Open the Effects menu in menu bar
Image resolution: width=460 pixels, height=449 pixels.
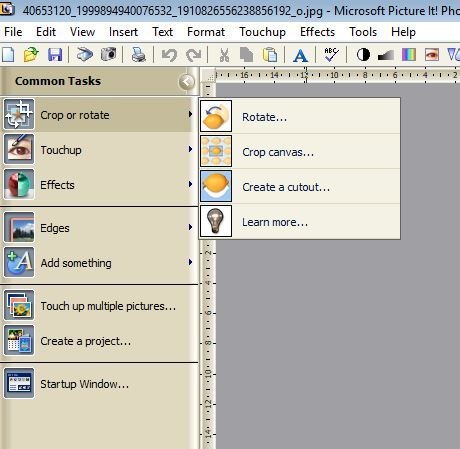tap(317, 32)
